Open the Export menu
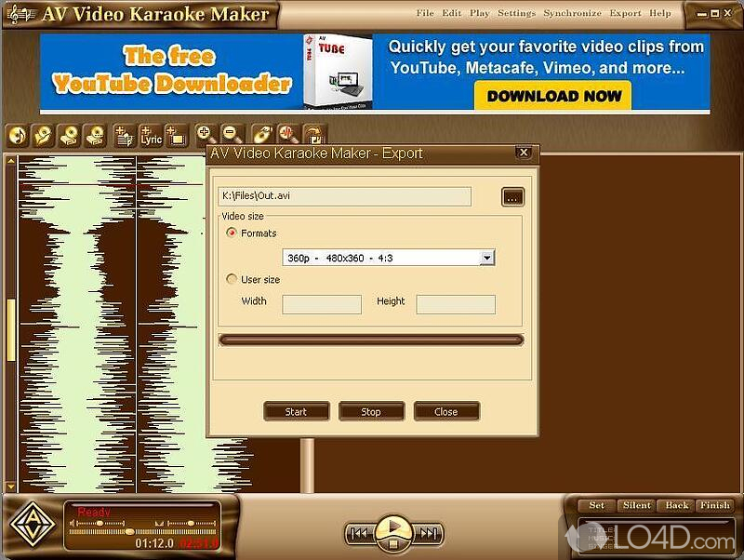The width and height of the screenshot is (744, 560). point(625,13)
